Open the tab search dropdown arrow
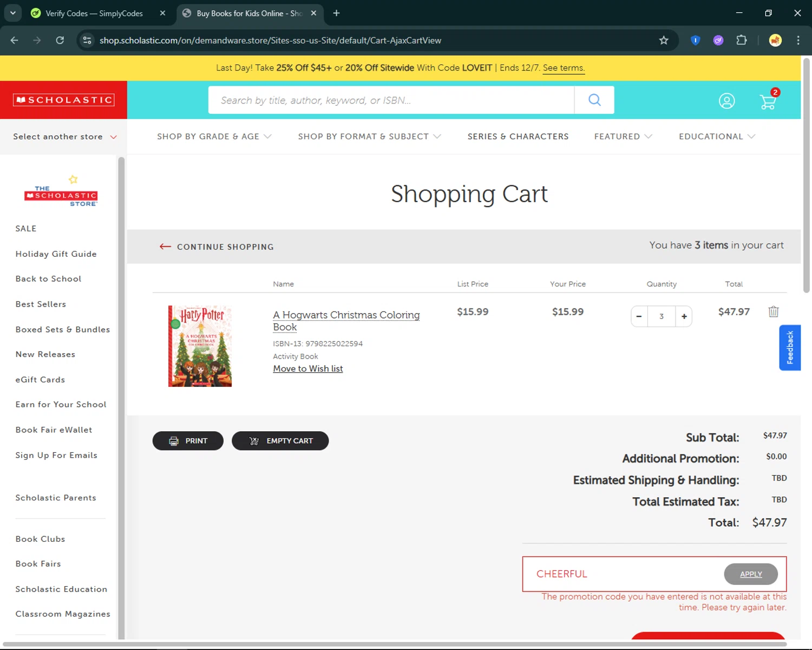This screenshot has width=812, height=650. coord(12,13)
